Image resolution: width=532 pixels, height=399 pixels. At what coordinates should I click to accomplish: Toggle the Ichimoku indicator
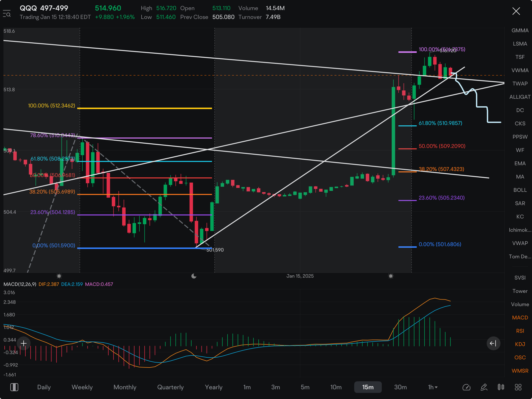520,230
